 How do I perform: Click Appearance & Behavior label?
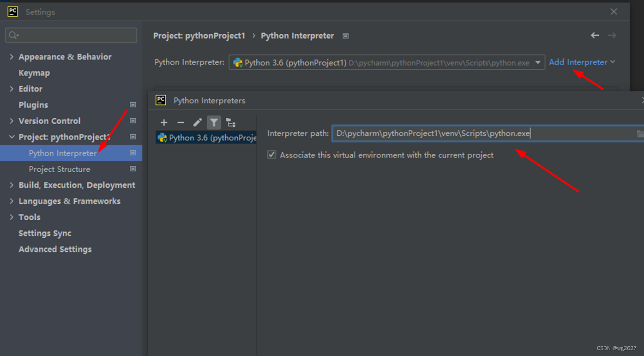[x=65, y=57]
